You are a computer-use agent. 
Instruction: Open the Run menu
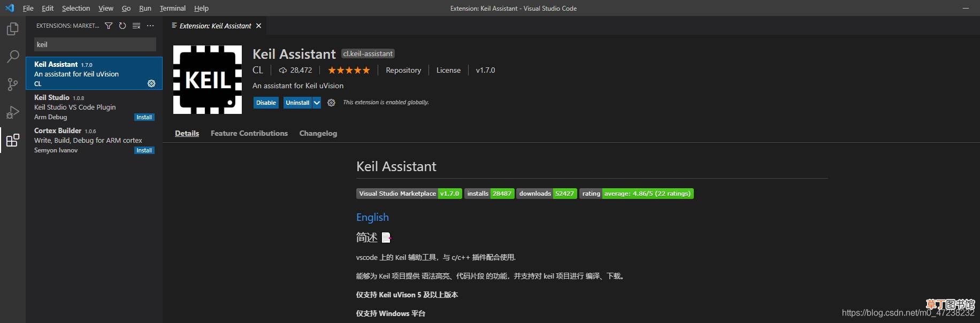coord(145,8)
